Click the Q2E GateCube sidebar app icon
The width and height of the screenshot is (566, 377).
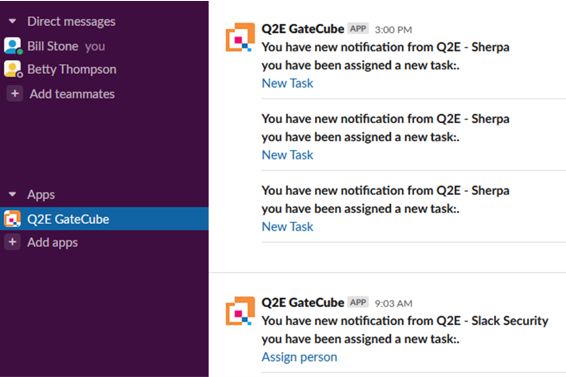tap(12, 219)
